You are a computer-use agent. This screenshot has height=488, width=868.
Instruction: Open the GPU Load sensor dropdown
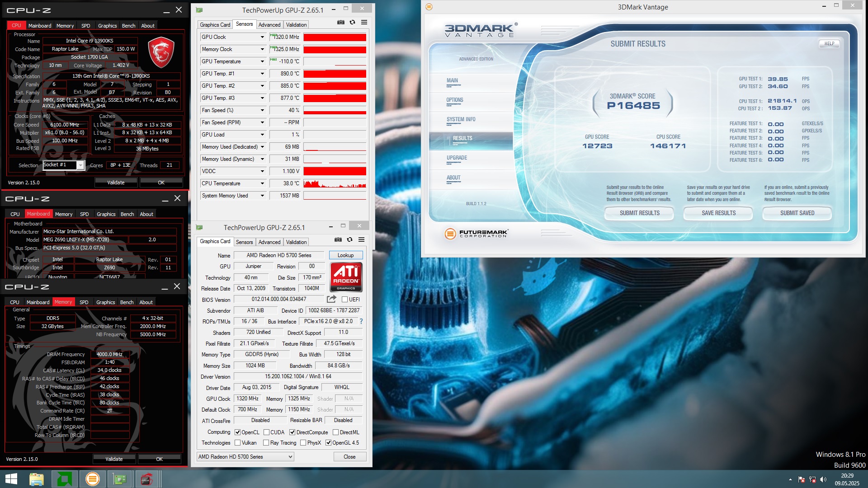coord(262,135)
